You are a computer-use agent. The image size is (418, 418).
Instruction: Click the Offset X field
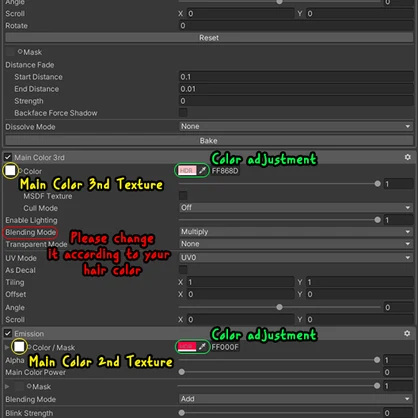240,294
